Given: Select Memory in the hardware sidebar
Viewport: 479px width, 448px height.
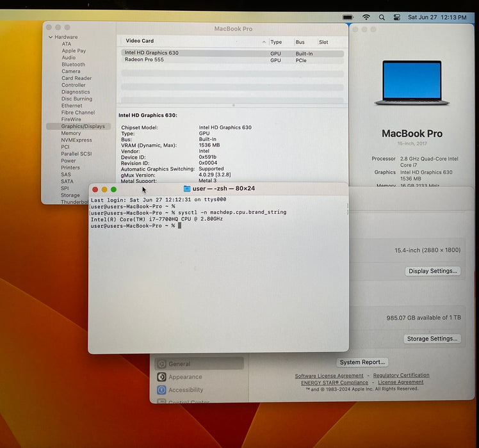Looking at the screenshot, I should tap(71, 133).
